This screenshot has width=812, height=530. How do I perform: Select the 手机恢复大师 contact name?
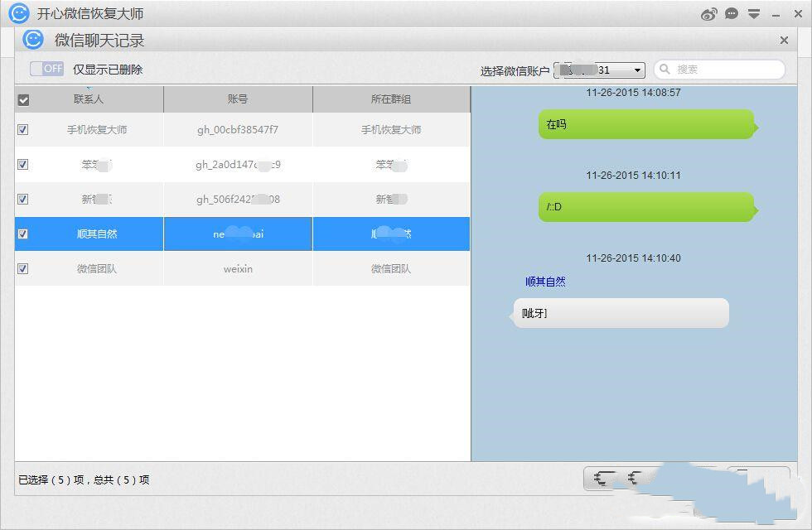(x=97, y=129)
